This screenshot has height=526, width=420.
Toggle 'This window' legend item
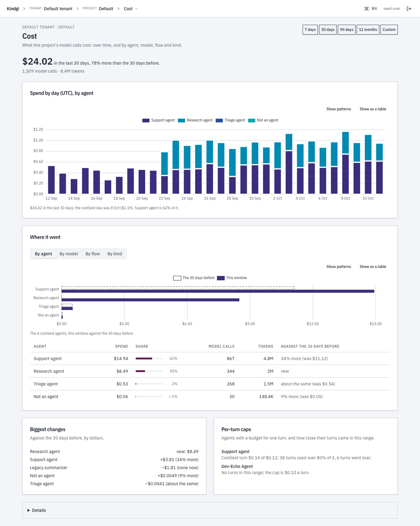coord(232,278)
